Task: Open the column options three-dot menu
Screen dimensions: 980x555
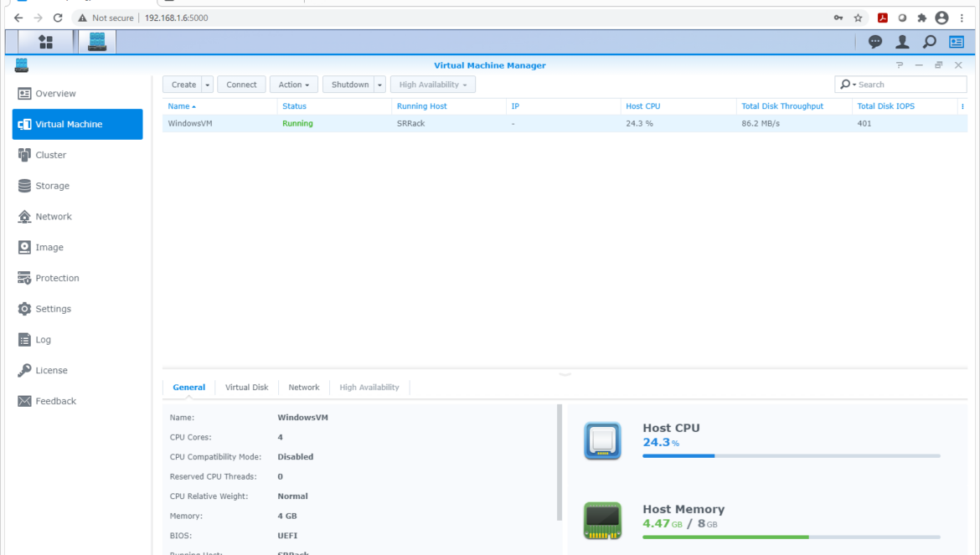Action: pos(962,107)
